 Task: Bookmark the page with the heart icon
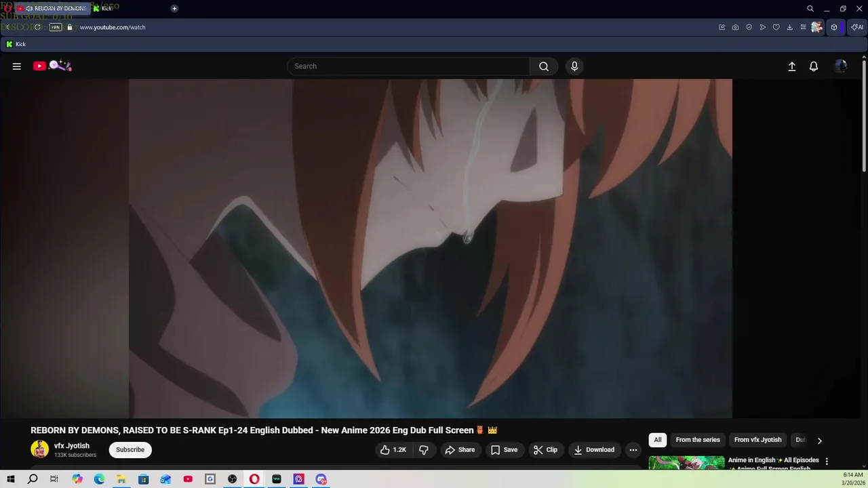pyautogui.click(x=776, y=27)
